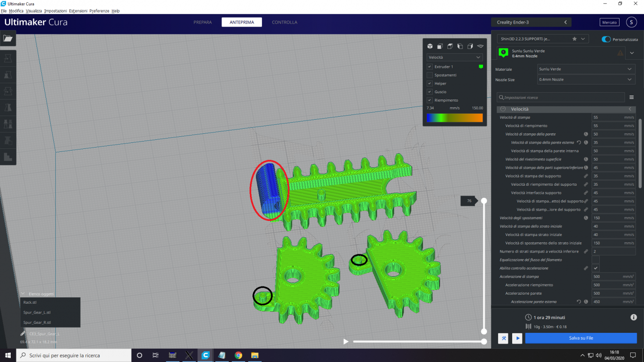
Task: Expand the extruder panel chevron
Action: point(632,53)
